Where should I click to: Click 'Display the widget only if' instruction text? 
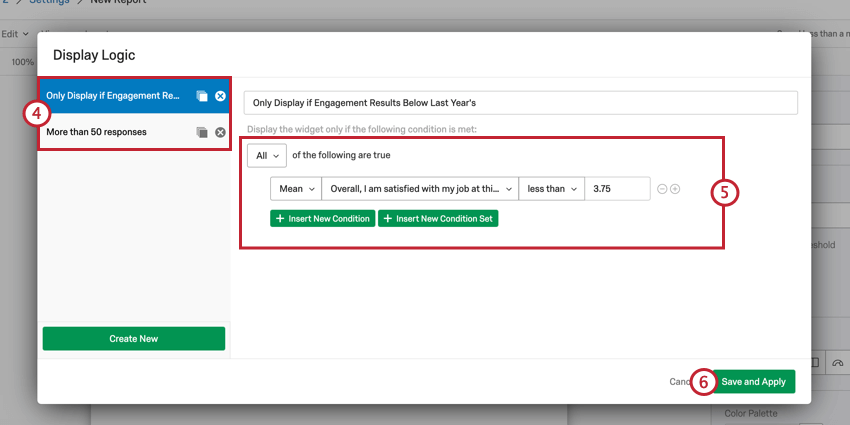point(362,129)
